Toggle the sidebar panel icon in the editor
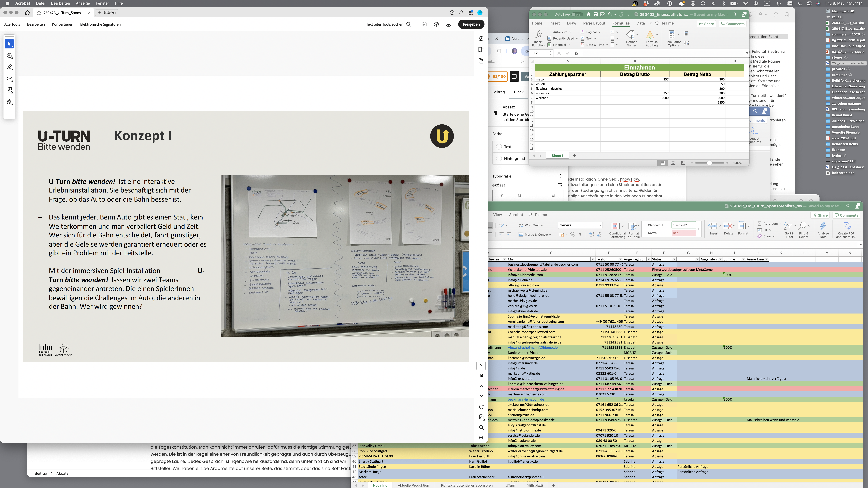This screenshot has height=488, width=868. [x=514, y=76]
